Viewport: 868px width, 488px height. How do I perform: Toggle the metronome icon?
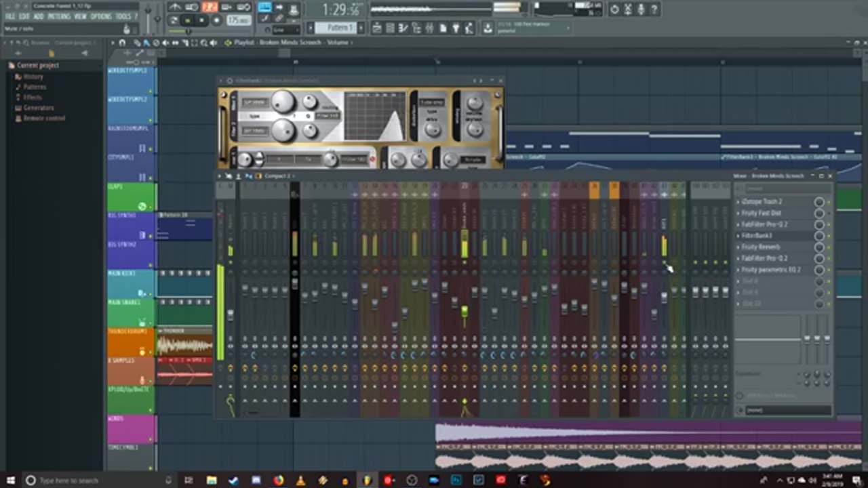[175, 7]
